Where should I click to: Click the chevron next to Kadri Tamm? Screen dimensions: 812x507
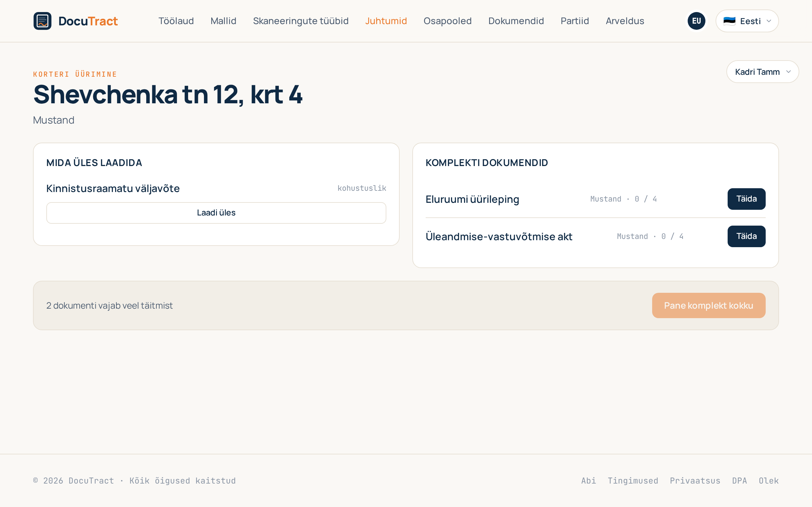pyautogui.click(x=789, y=72)
